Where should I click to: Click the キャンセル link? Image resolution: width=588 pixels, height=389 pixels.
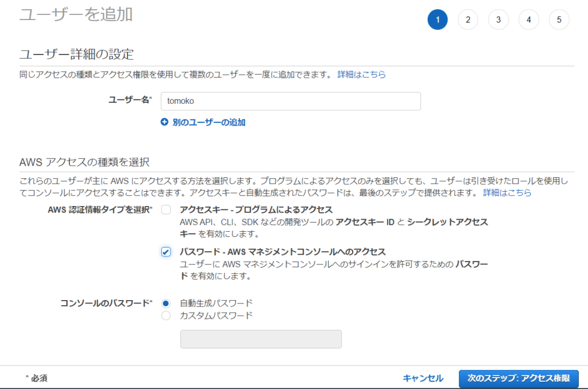click(x=423, y=379)
